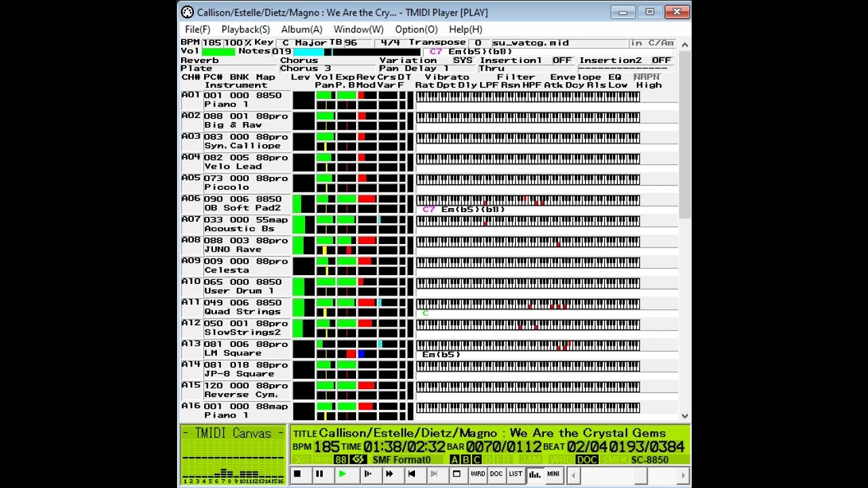Switch to MINI player mode
The width and height of the screenshot is (868, 488).
pyautogui.click(x=553, y=474)
